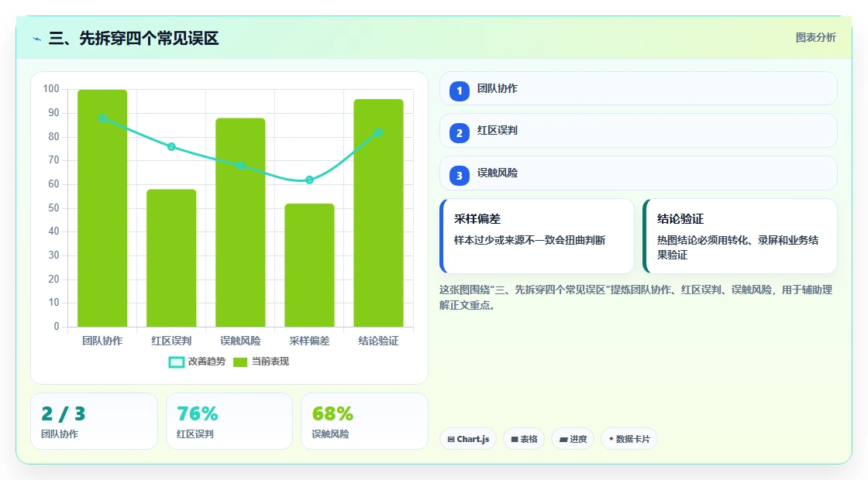The height and width of the screenshot is (480, 868).
Task: Select the 误触风险 list item
Action: tap(638, 173)
